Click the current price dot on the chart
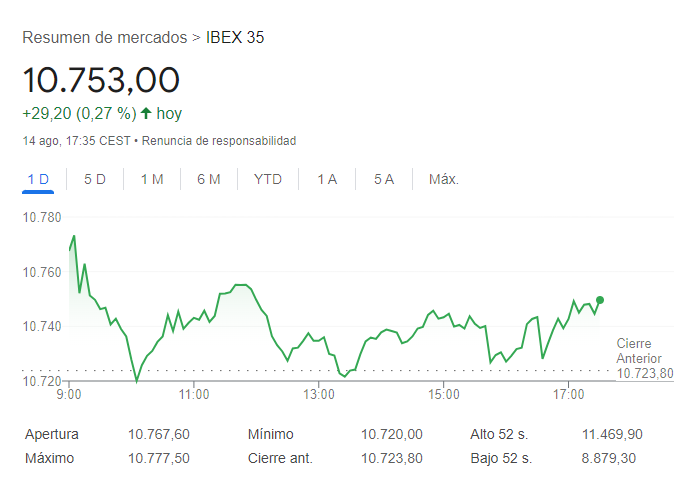 click(600, 299)
